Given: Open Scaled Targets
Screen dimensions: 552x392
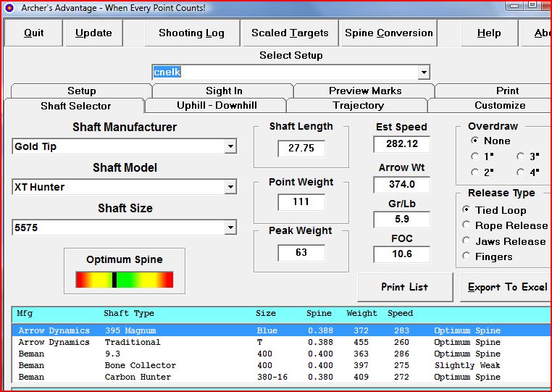Looking at the screenshot, I should 290,33.
